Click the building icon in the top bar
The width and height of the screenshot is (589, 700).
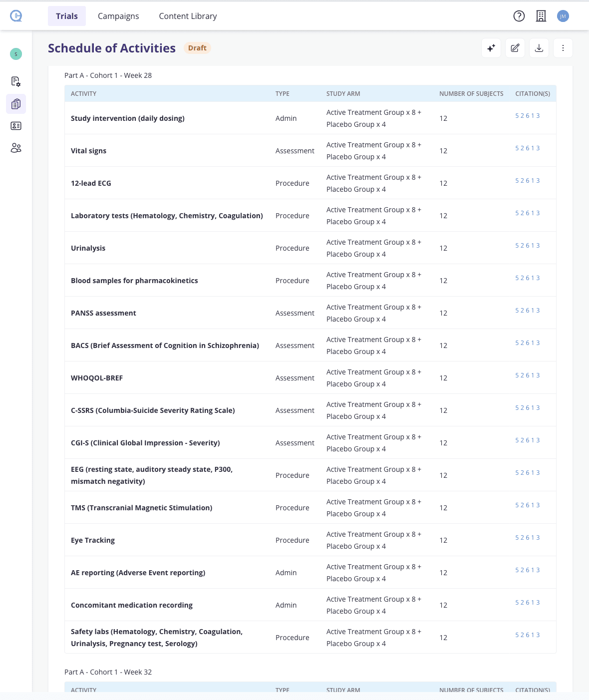(x=541, y=16)
